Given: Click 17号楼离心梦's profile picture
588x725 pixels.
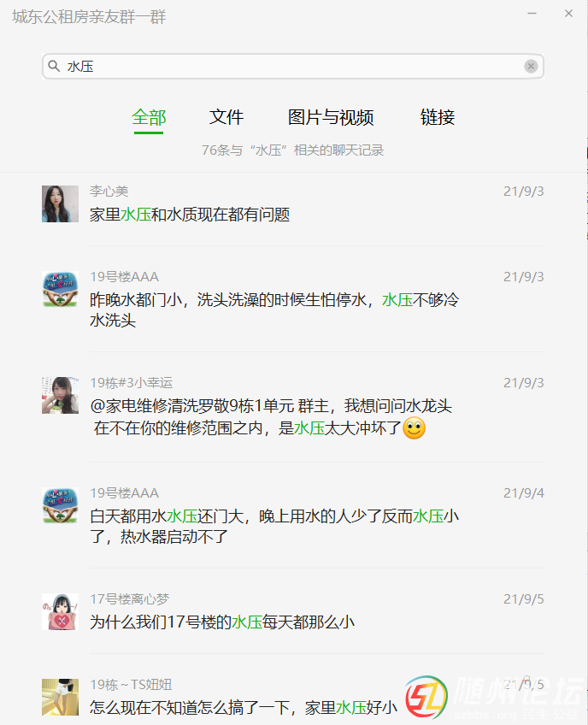Looking at the screenshot, I should [60, 611].
